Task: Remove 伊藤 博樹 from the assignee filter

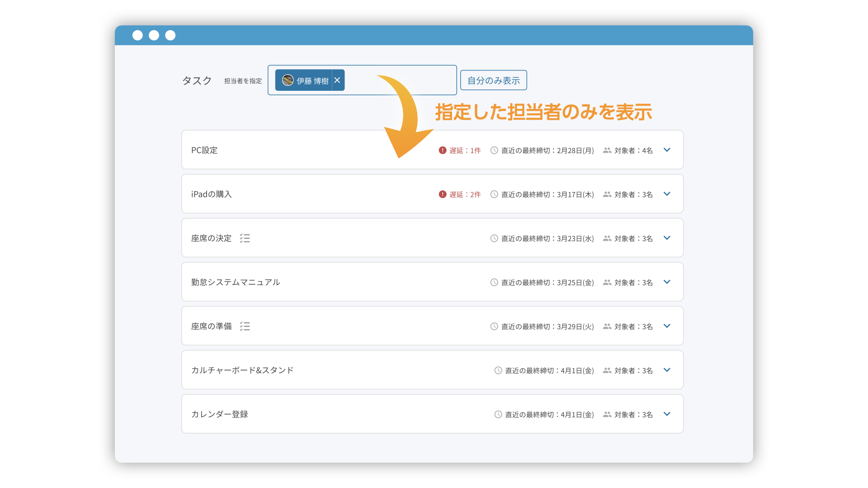Action: [x=337, y=80]
